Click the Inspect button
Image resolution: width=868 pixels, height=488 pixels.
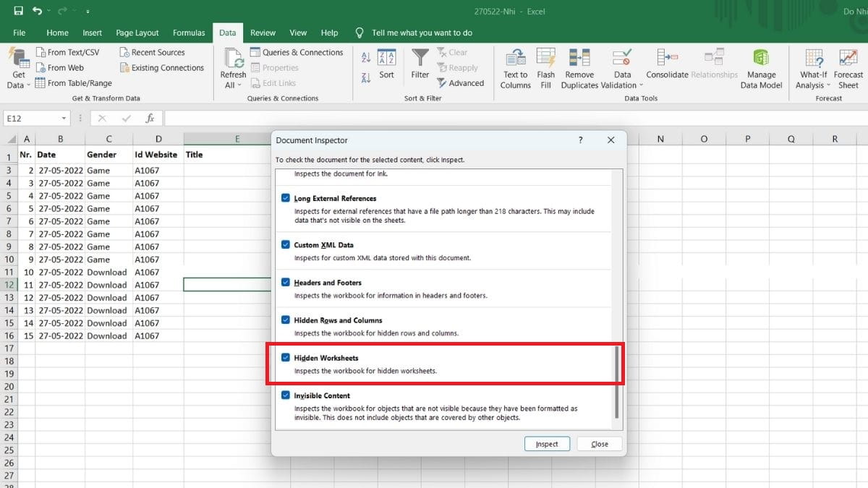tap(547, 443)
